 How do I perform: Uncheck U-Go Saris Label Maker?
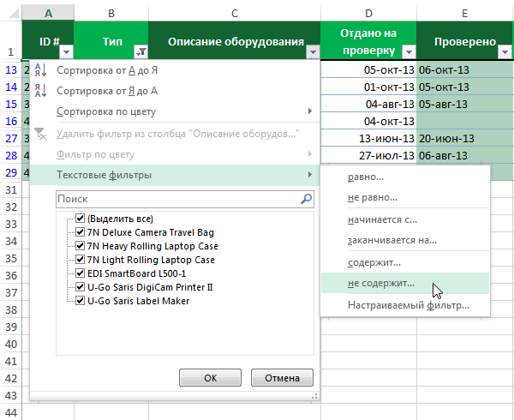click(80, 301)
